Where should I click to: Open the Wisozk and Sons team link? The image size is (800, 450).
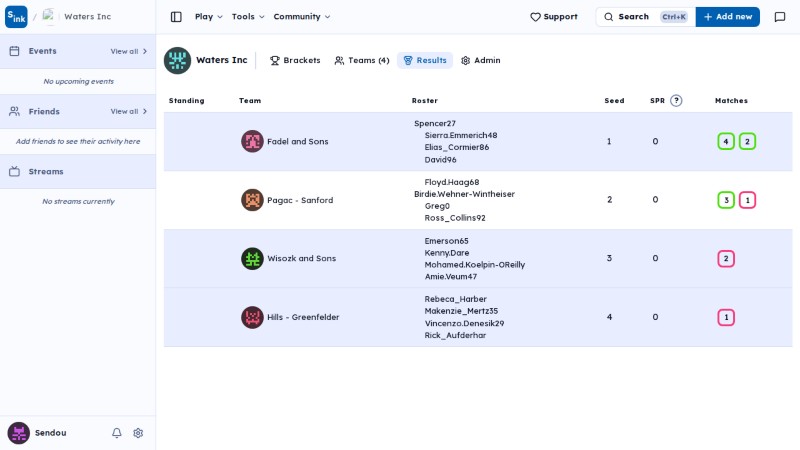pyautogui.click(x=302, y=259)
